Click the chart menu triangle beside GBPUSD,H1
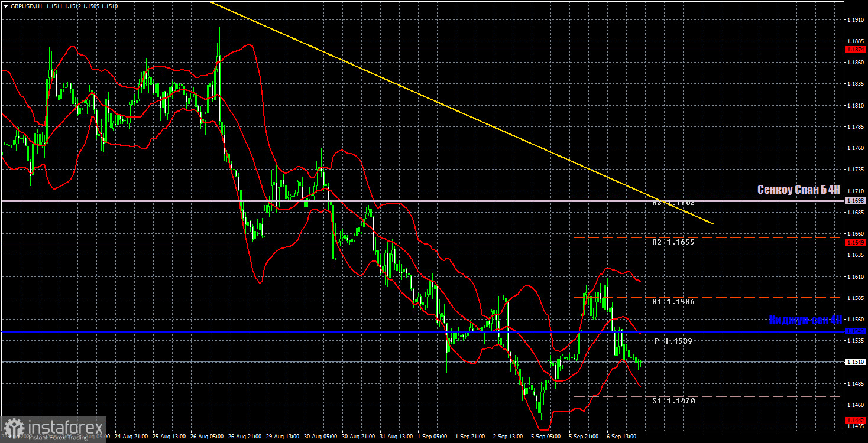The height and width of the screenshot is (443, 868). coord(5,6)
